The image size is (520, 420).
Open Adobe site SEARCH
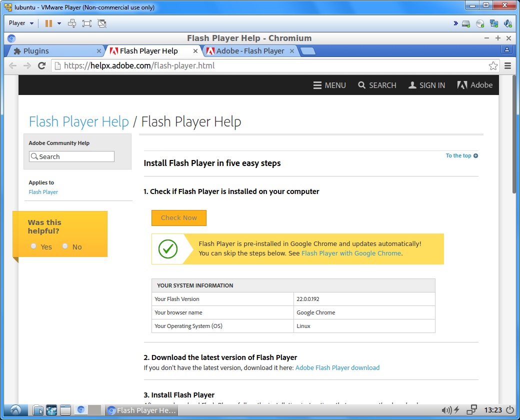[377, 85]
